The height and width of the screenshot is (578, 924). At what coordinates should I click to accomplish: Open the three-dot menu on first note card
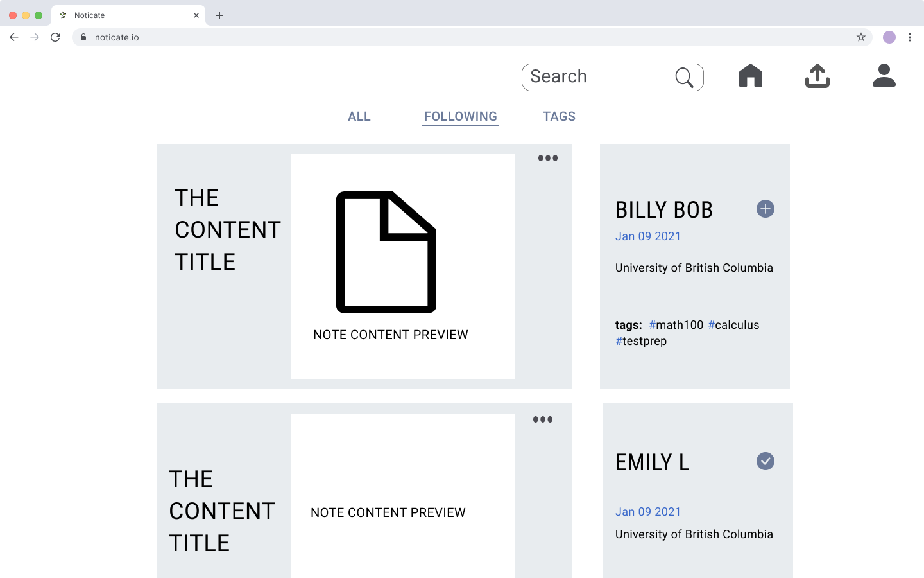point(547,158)
